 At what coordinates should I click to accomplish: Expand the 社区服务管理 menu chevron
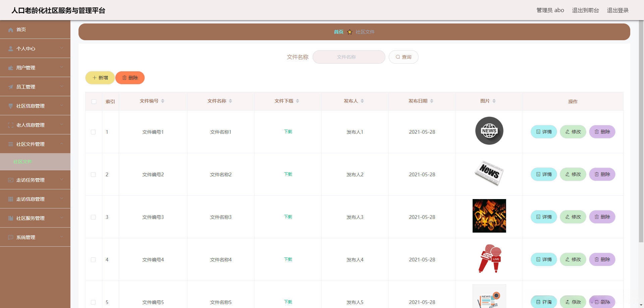click(62, 218)
